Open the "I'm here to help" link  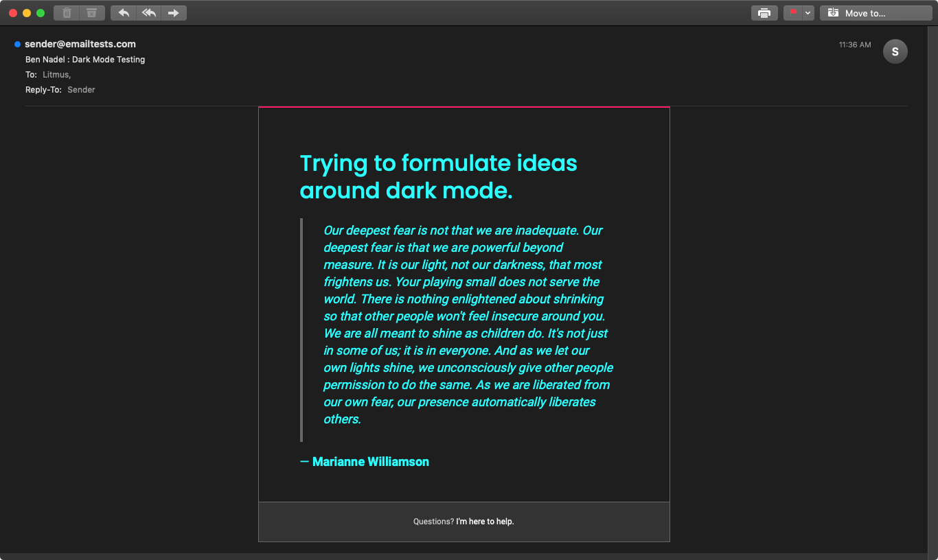click(485, 522)
